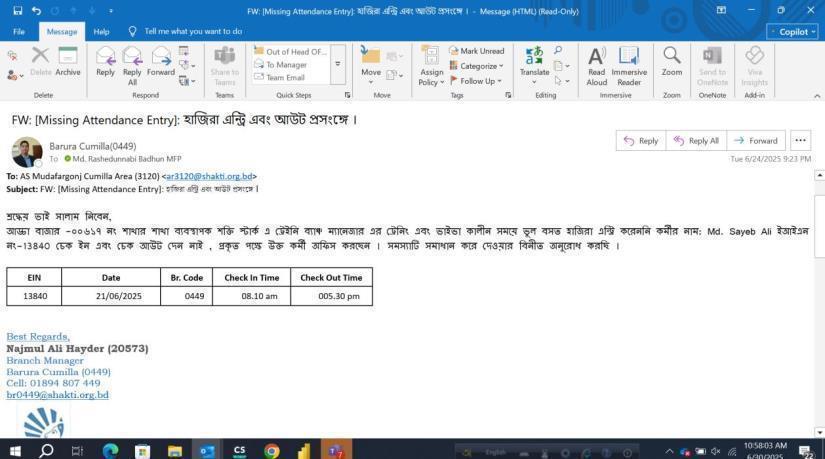Viewport: 825px width, 459px height.
Task: Open Outlook from the Windows taskbar
Action: click(x=207, y=451)
